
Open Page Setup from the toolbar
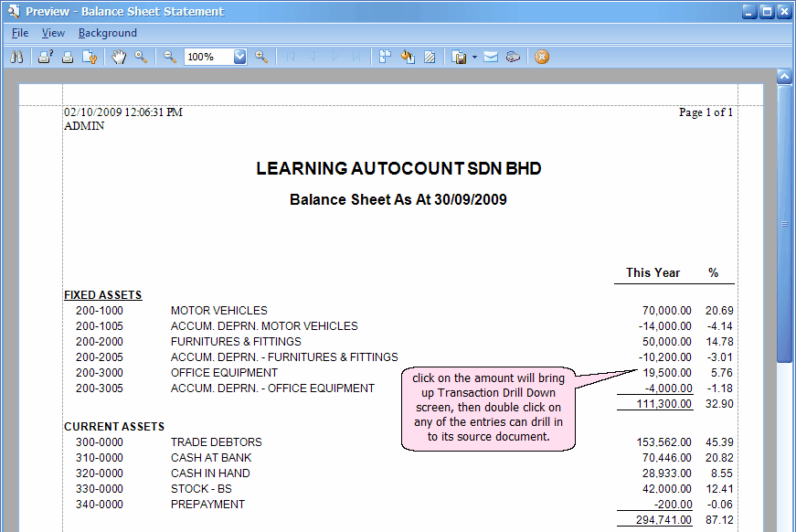pyautogui.click(x=90, y=57)
